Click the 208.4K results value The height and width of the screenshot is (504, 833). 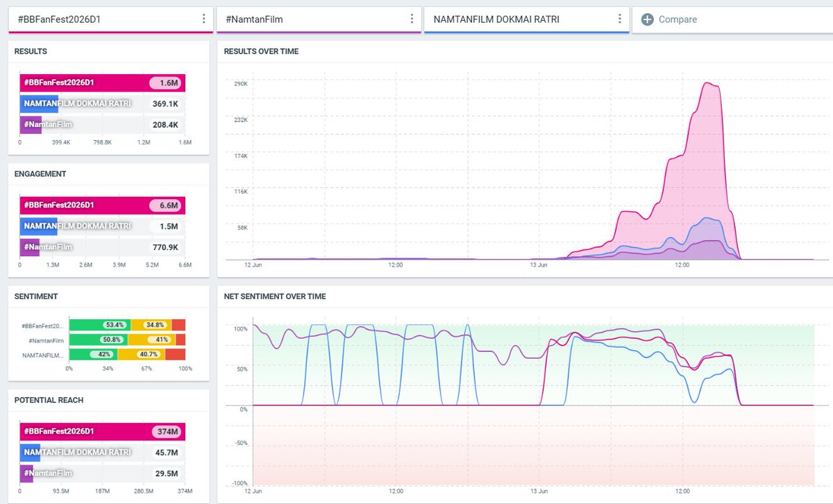[165, 125]
